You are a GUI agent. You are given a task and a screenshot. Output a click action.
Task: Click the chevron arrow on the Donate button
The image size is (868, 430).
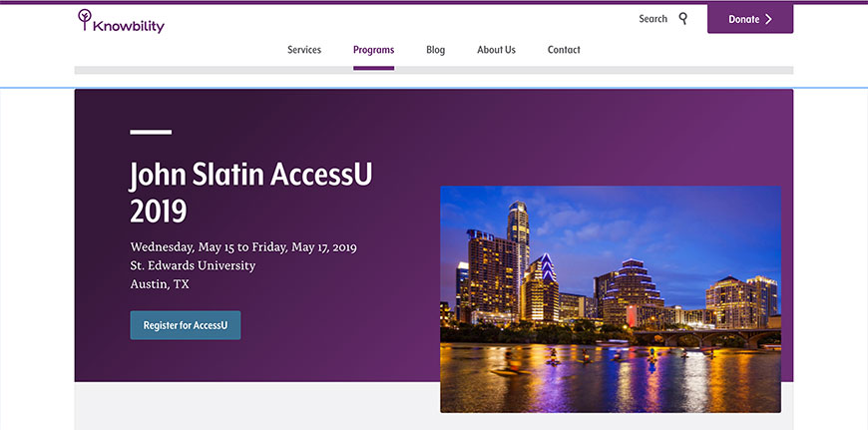(768, 19)
